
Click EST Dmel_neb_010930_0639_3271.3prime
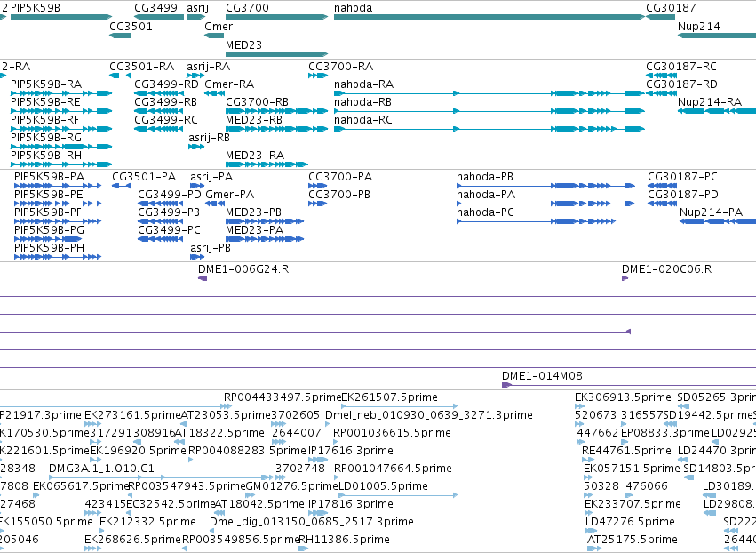428,415
